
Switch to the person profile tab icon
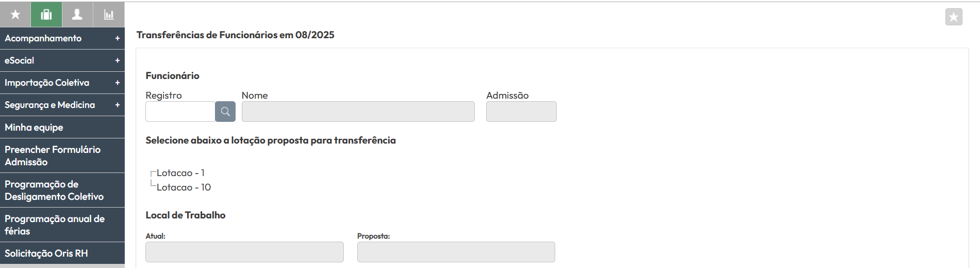[77, 14]
